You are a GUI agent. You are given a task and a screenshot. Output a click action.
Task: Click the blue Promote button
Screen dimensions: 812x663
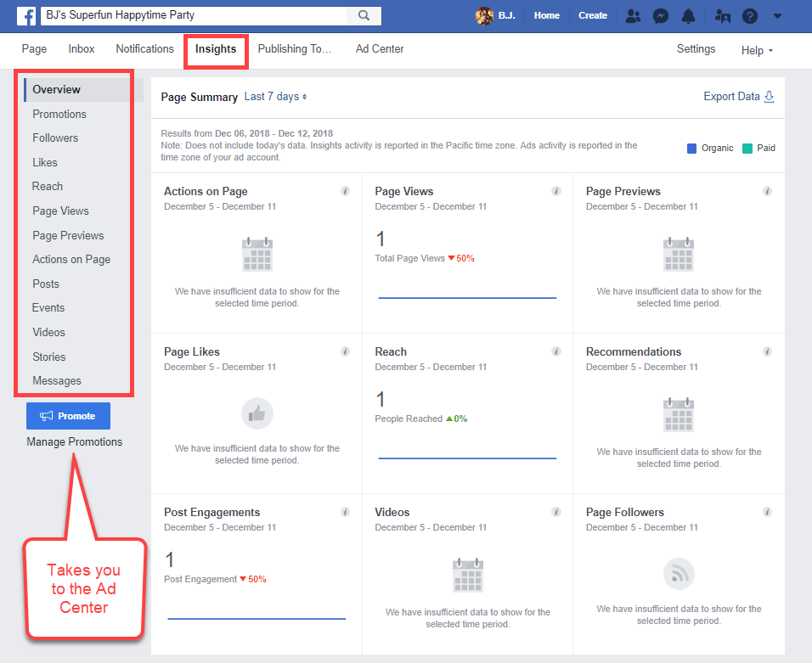click(x=68, y=415)
